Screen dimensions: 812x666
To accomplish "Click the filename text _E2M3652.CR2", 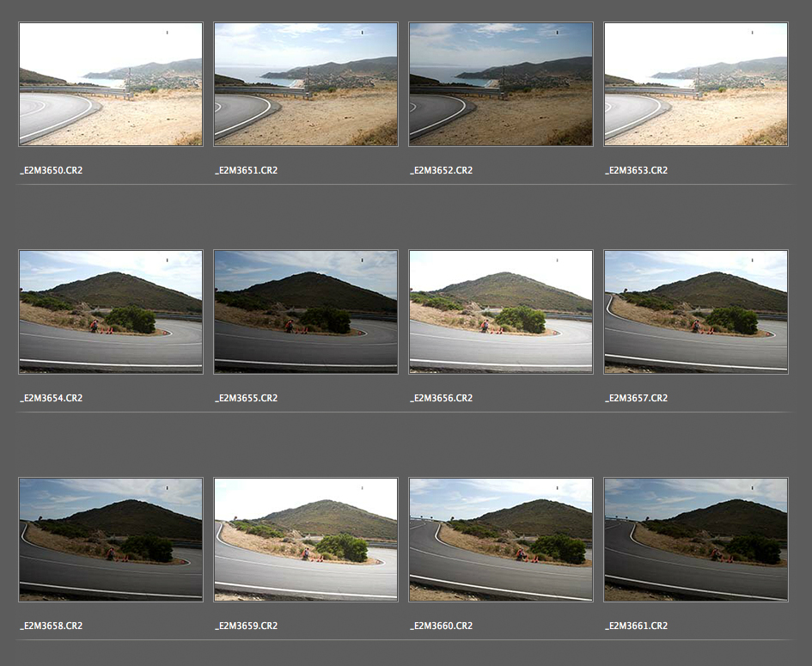I will (x=441, y=171).
